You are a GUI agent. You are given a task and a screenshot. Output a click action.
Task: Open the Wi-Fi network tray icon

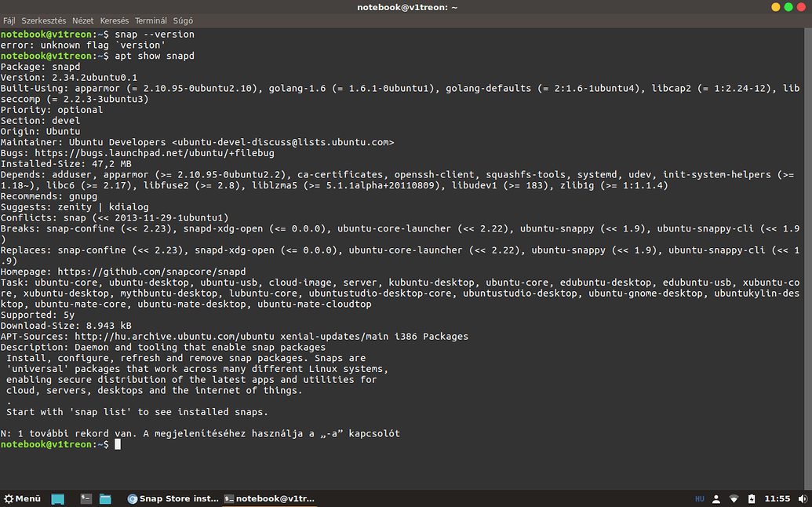tap(734, 498)
